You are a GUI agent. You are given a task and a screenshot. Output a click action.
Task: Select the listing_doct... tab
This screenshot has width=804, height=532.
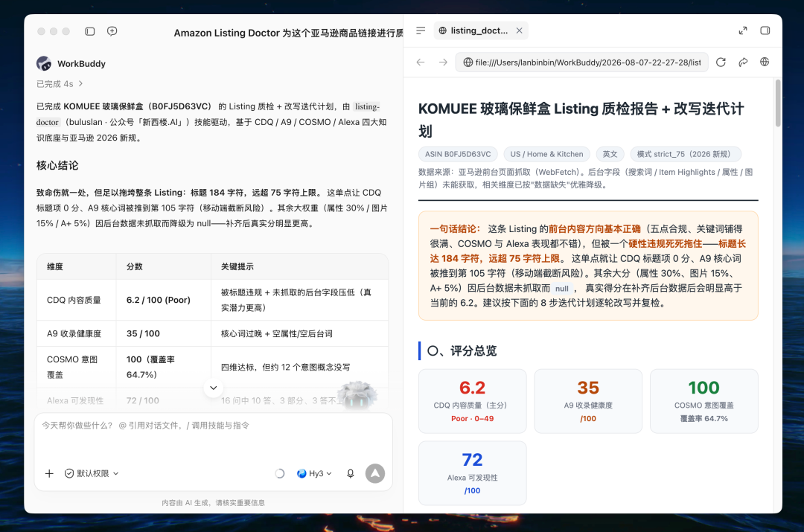pos(480,31)
